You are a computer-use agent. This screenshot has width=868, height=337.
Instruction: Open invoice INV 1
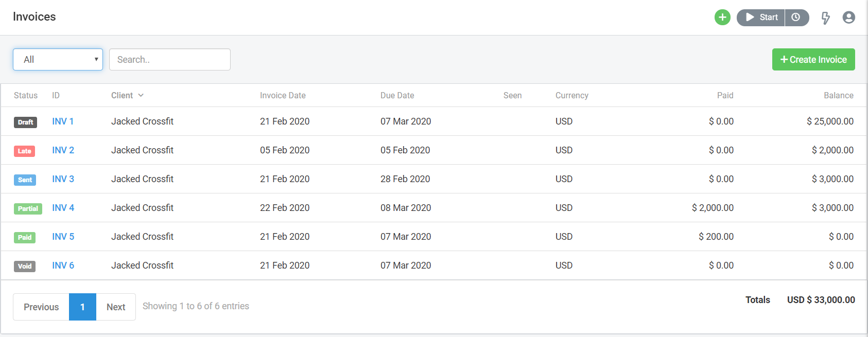pos(63,121)
